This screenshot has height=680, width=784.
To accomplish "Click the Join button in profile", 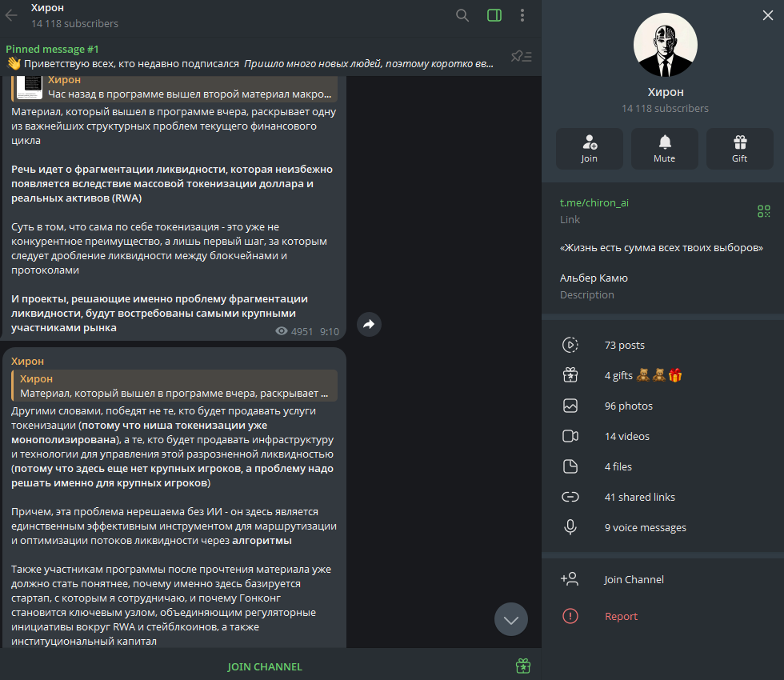I will click(x=590, y=149).
